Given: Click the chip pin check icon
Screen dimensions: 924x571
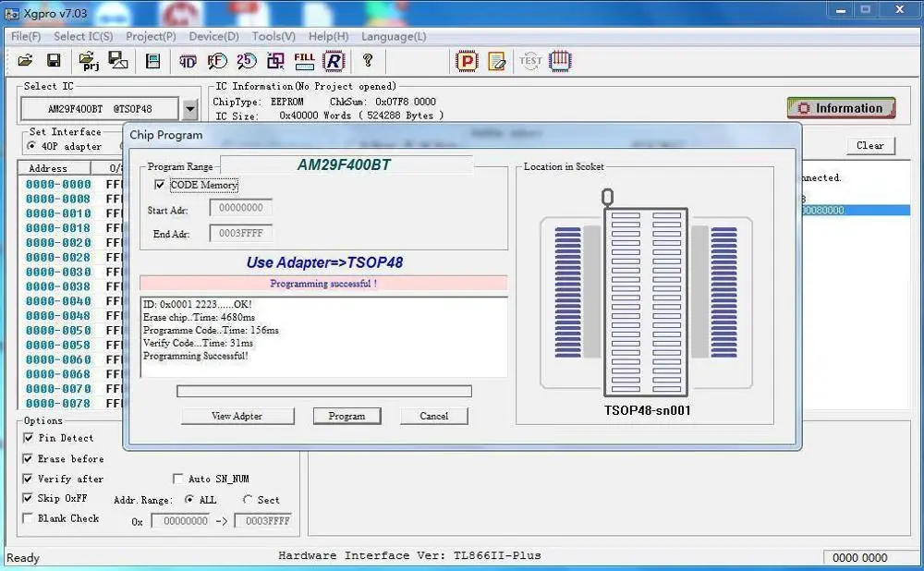Looking at the screenshot, I should click(x=560, y=61).
